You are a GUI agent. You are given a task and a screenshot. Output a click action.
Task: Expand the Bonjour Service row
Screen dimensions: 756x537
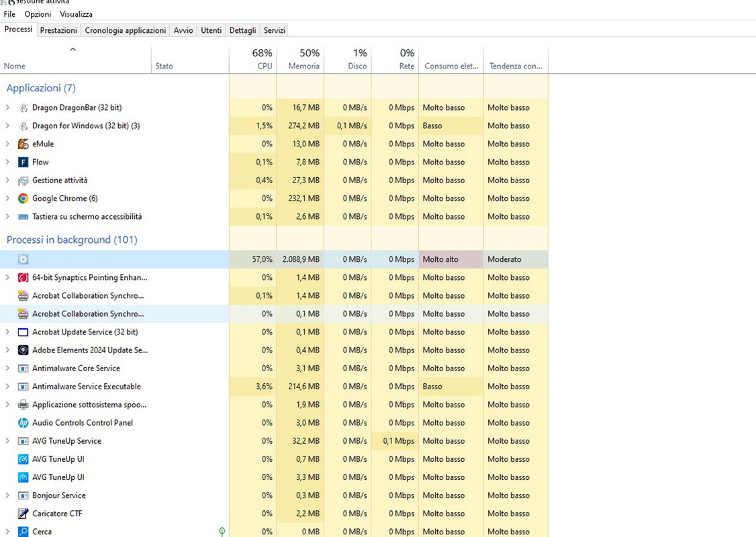pyautogui.click(x=7, y=495)
